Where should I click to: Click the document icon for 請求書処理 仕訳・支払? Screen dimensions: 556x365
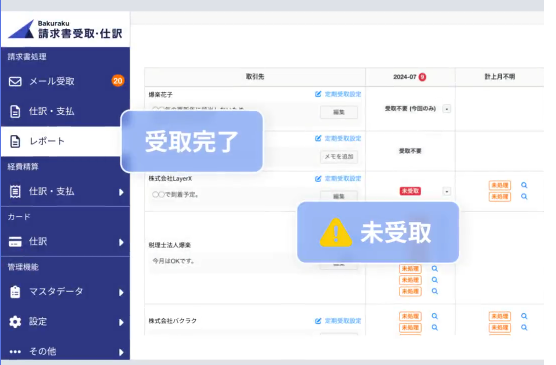point(15,111)
